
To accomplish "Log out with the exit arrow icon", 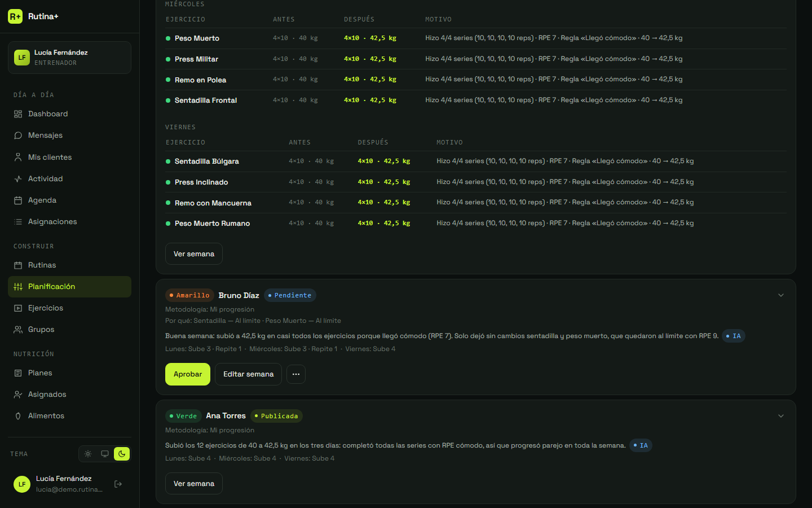I will (x=118, y=484).
